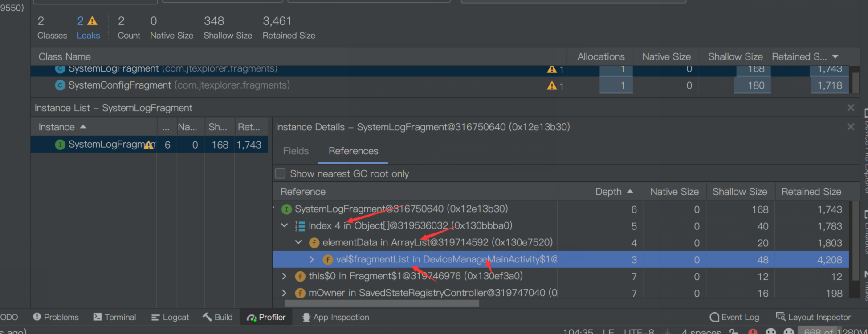Click the references tree vertical scrollbar
This screenshot has height=334, width=868.
click(855, 241)
